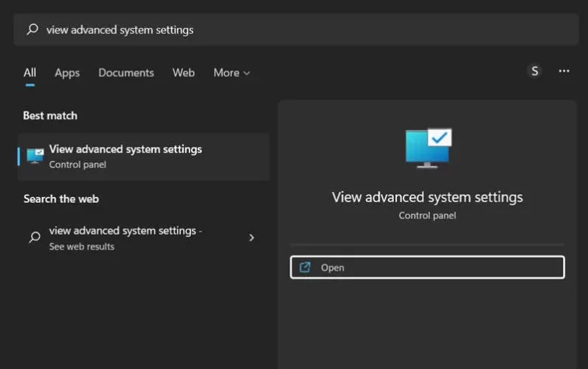Click the web suggestion for view advanced system settings

pos(125,231)
